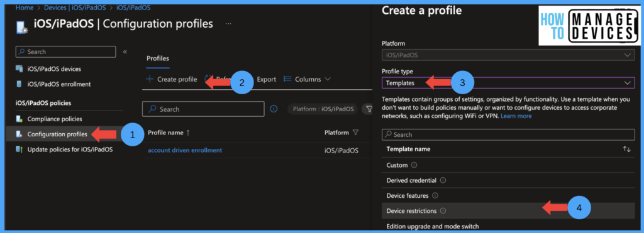Screen dimensions: 644x233
Task: Open the Profile type Templates dropdown
Action: click(508, 83)
